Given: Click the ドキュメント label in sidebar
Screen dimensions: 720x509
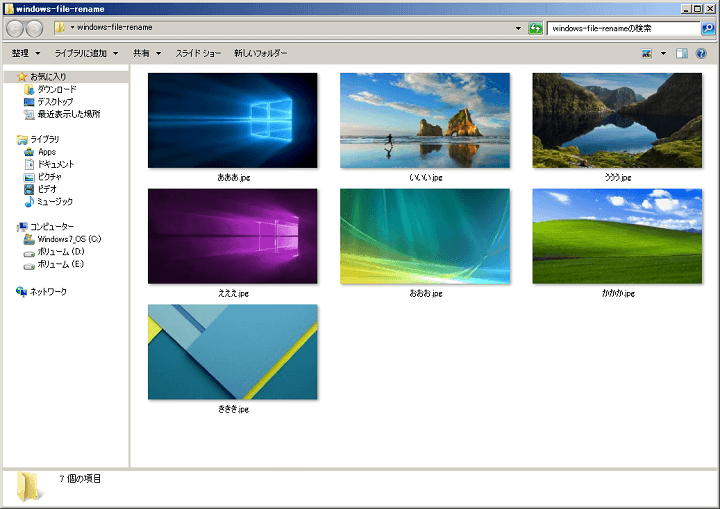Looking at the screenshot, I should (56, 164).
